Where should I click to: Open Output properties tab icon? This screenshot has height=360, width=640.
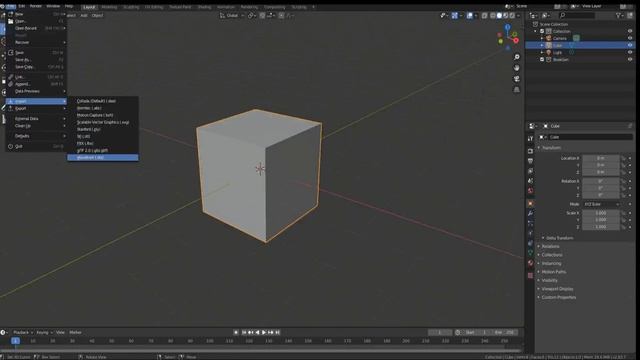pos(530,161)
